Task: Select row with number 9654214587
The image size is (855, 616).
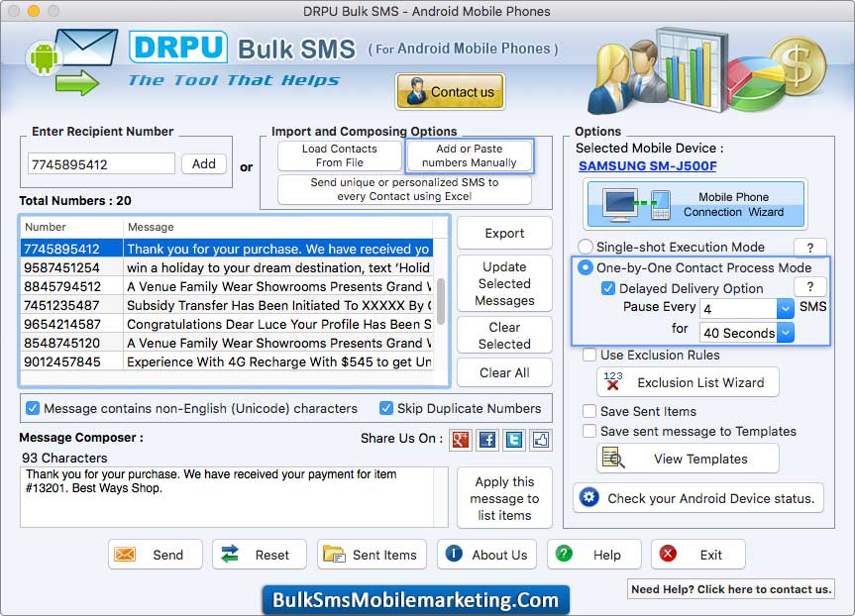Action: (x=228, y=324)
